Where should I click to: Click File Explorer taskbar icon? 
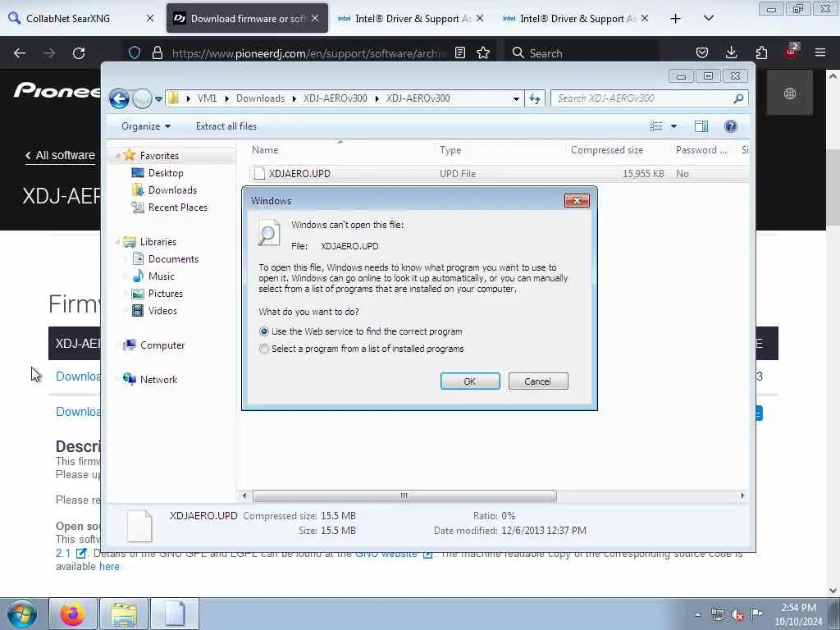(x=124, y=614)
